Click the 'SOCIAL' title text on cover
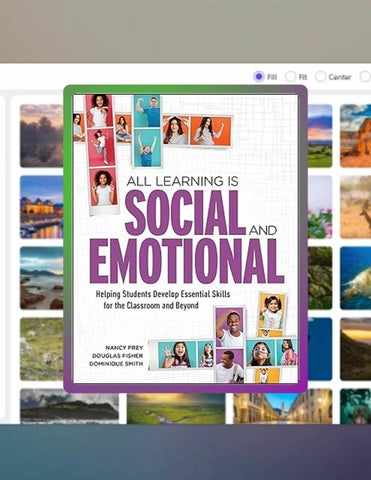Image resolution: width=371 pixels, height=480 pixels. (185, 213)
